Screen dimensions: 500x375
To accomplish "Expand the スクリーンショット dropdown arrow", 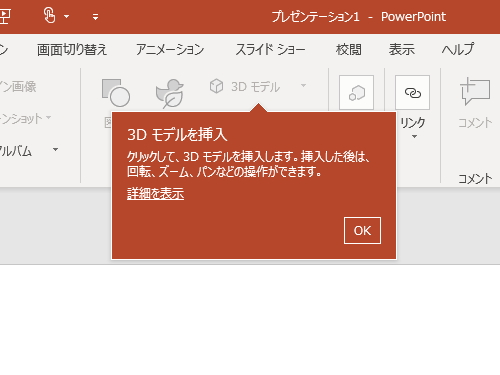I will click(49, 117).
